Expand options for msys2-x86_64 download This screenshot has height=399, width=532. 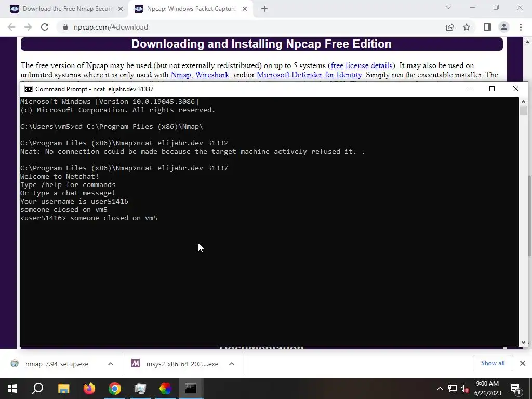232,364
